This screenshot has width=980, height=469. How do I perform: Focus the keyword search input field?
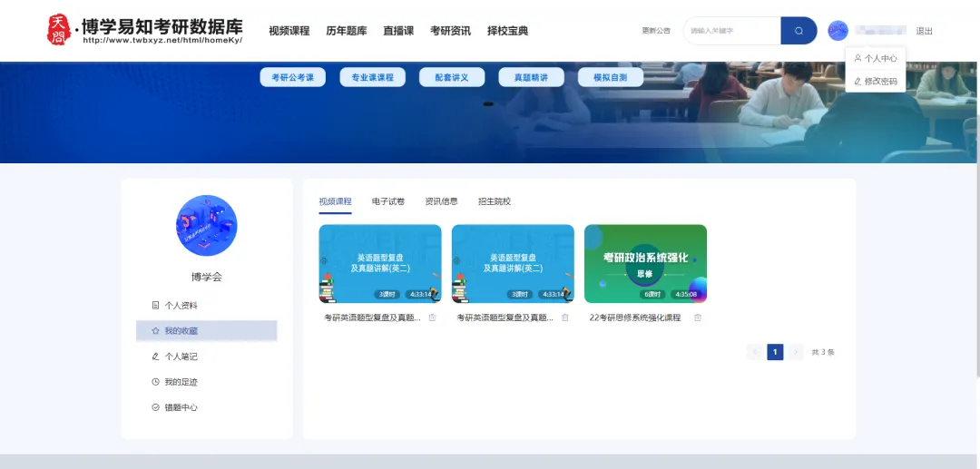click(731, 31)
